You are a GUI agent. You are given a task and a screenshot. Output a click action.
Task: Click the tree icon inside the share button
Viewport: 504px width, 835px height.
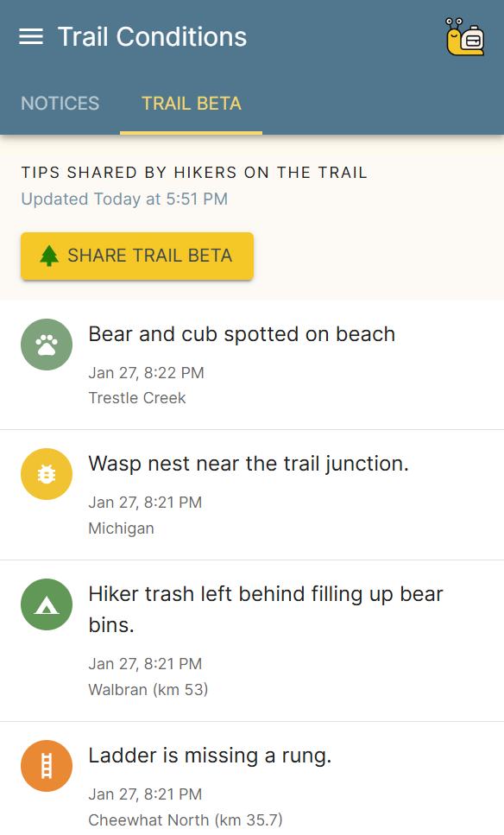(x=48, y=256)
